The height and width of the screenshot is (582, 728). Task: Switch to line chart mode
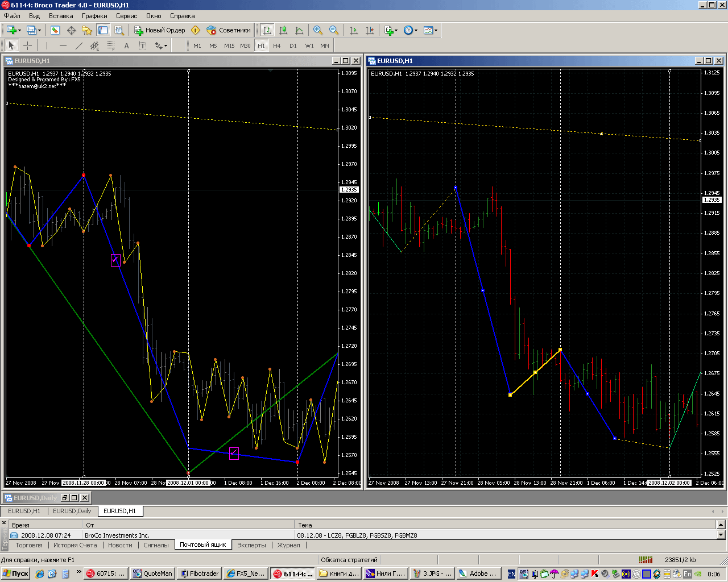pos(299,30)
